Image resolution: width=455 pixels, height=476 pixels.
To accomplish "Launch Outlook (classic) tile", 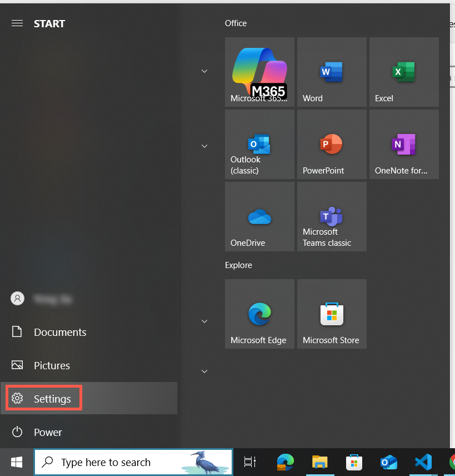I will point(259,144).
